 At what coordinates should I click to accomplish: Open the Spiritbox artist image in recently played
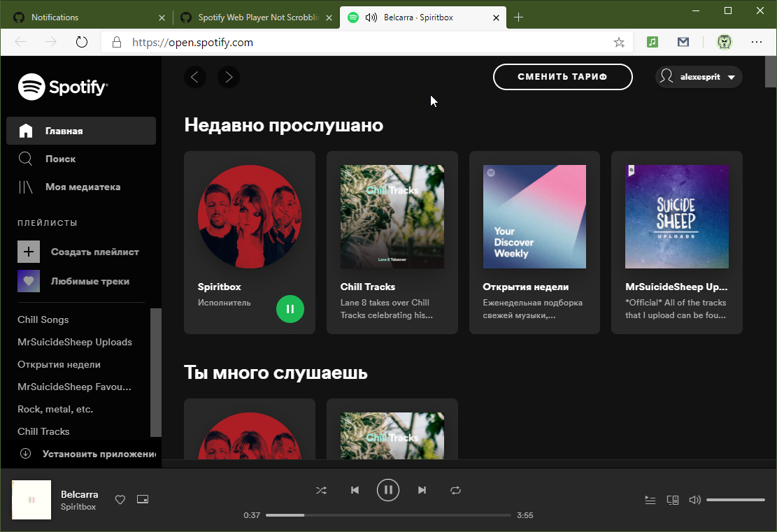(x=250, y=217)
